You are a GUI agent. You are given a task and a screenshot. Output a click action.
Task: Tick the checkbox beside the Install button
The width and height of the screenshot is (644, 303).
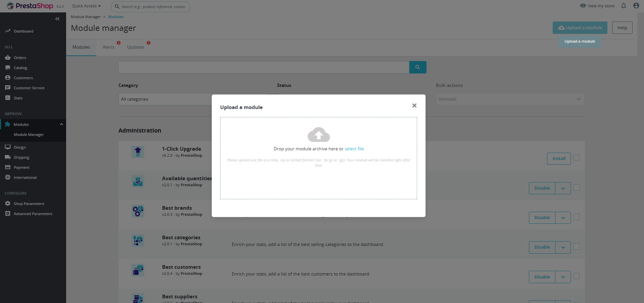(577, 158)
